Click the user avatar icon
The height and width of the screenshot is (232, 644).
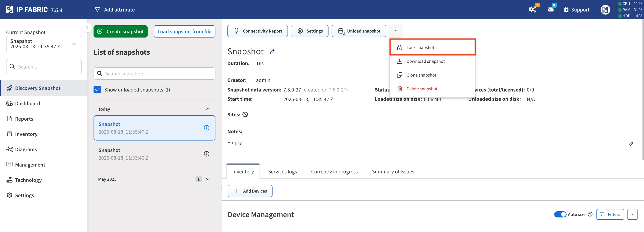[x=605, y=10]
